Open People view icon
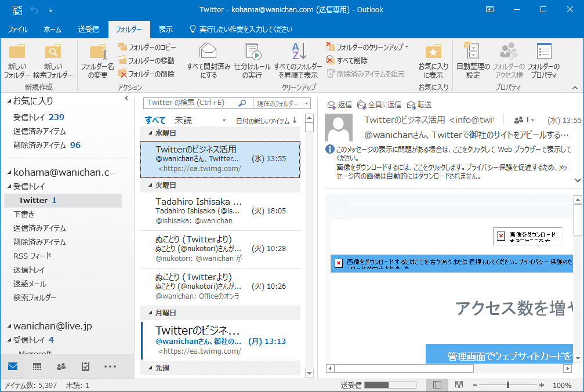The image size is (584, 392). pyautogui.click(x=61, y=366)
